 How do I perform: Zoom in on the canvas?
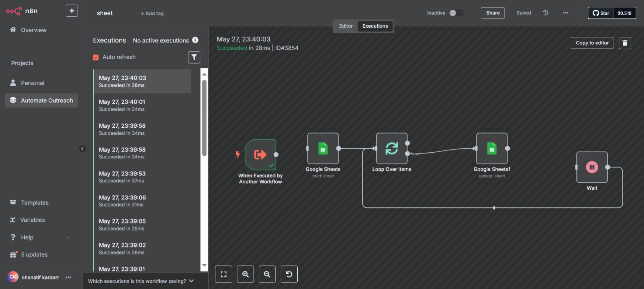tap(245, 274)
